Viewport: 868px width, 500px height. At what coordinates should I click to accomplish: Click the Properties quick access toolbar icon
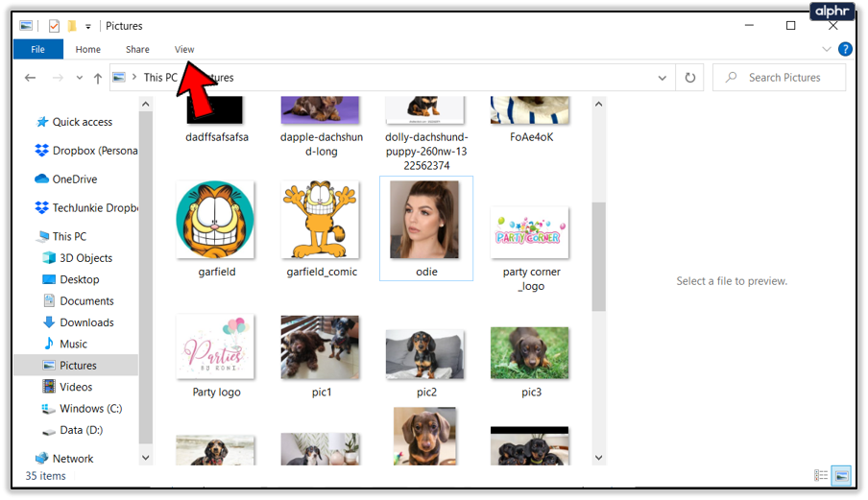[54, 26]
